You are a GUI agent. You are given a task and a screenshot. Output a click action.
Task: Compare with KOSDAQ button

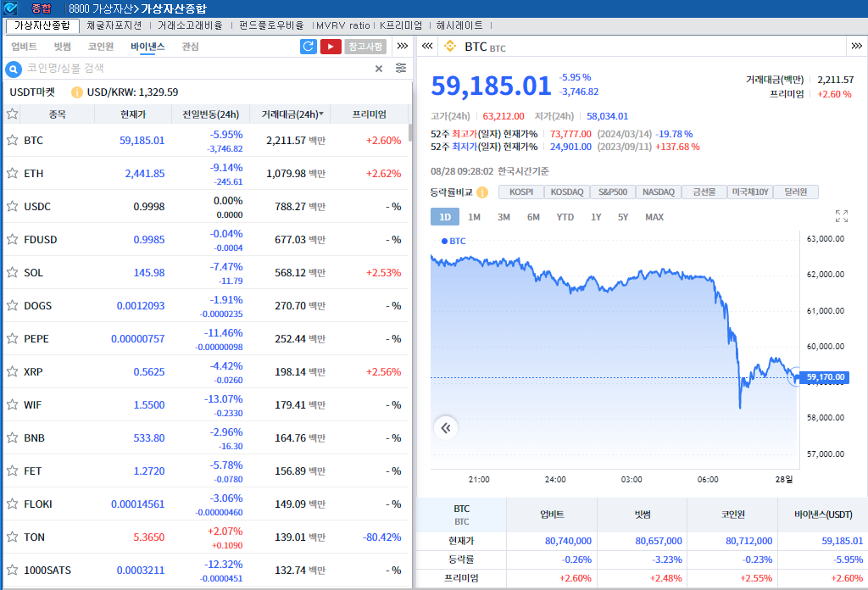coord(567,192)
